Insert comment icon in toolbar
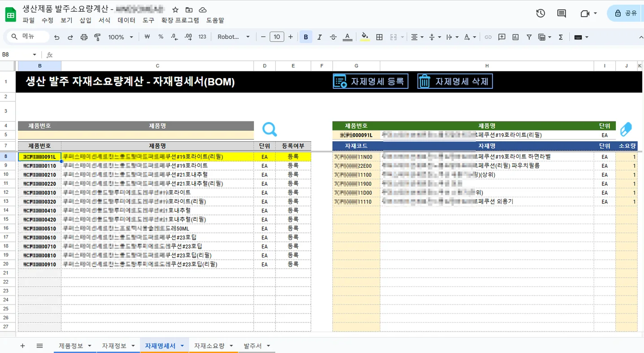This screenshot has width=644, height=353. pyautogui.click(x=502, y=37)
